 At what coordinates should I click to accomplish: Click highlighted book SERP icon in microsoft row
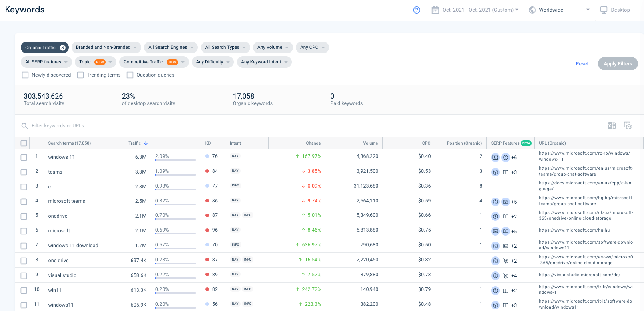(506, 231)
